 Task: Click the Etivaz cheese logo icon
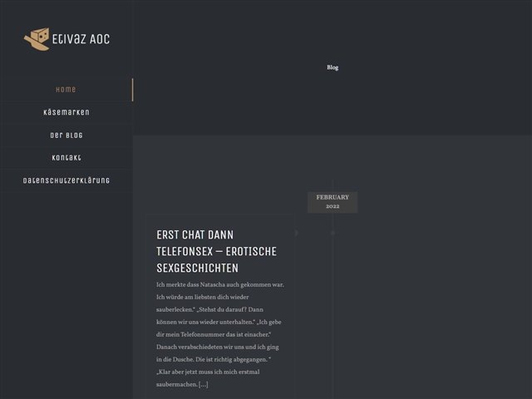(37, 39)
